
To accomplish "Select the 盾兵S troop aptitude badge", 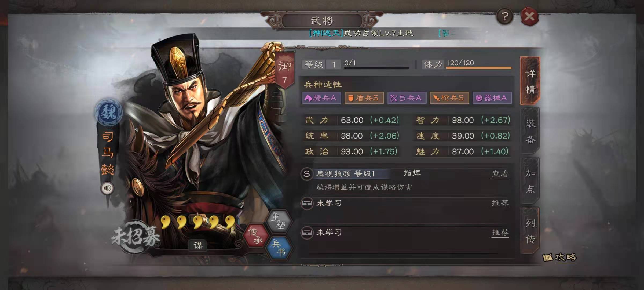I will tap(364, 98).
